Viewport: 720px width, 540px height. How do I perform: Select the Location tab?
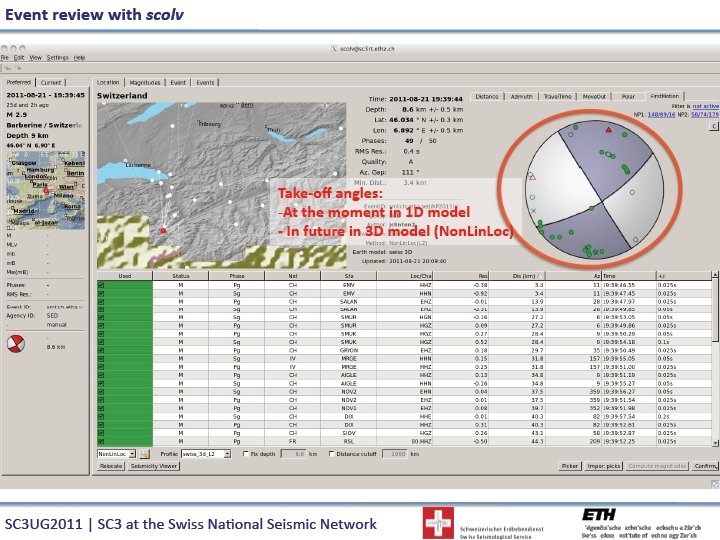[108, 82]
